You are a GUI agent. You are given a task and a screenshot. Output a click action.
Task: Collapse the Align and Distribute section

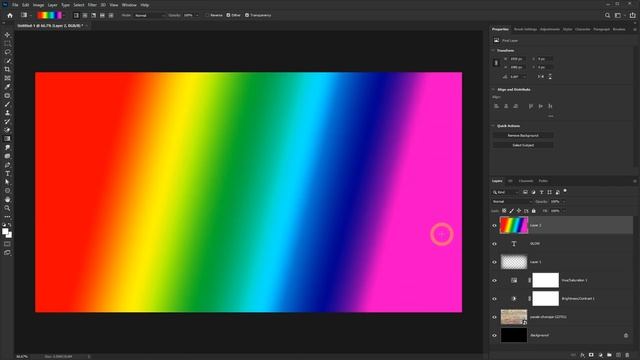click(x=493, y=89)
